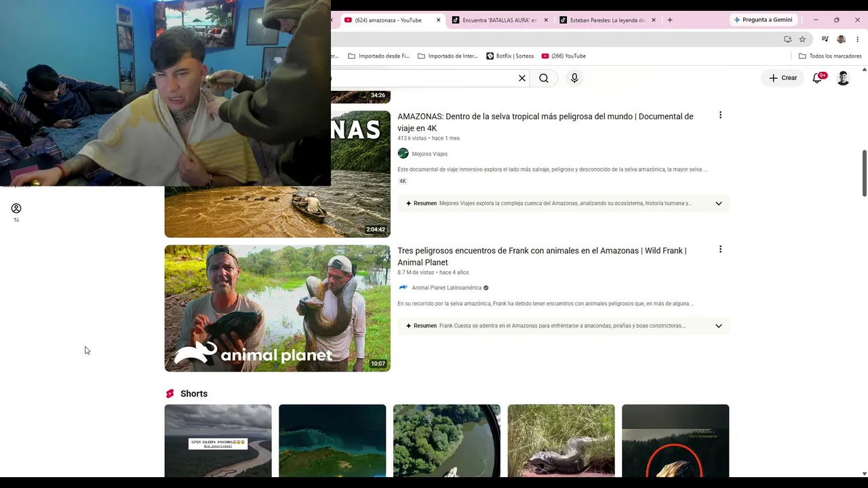Open options menu for Wild Frank video
This screenshot has height=488, width=868.
click(x=720, y=249)
